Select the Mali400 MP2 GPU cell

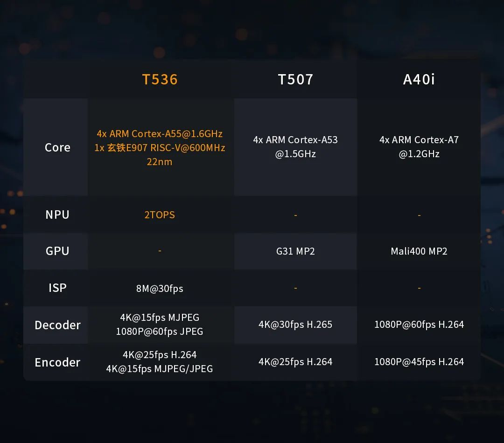tap(419, 251)
